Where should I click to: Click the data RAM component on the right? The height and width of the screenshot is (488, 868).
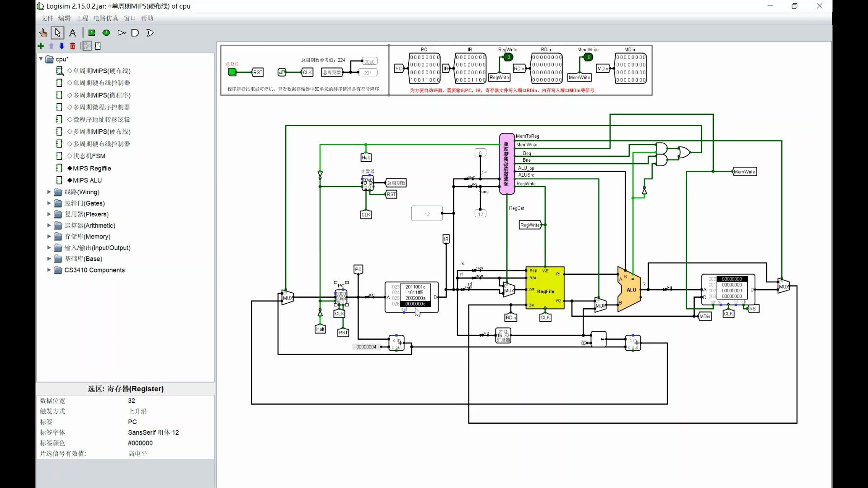(728, 290)
